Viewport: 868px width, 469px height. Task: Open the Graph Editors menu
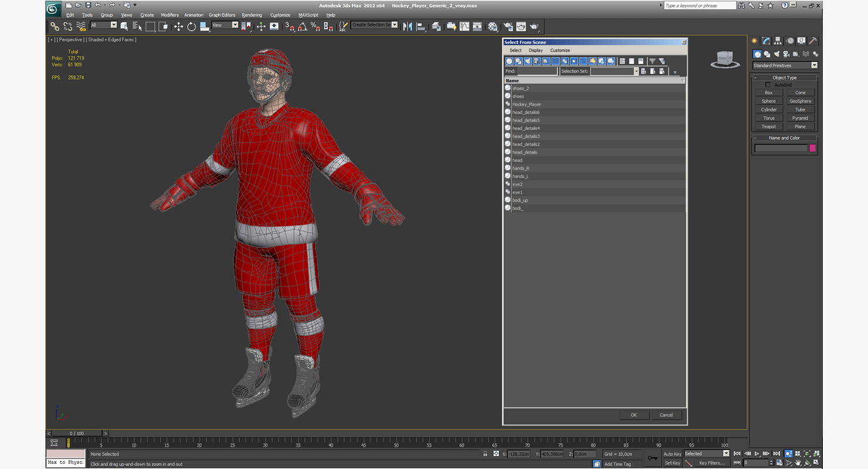pyautogui.click(x=222, y=15)
